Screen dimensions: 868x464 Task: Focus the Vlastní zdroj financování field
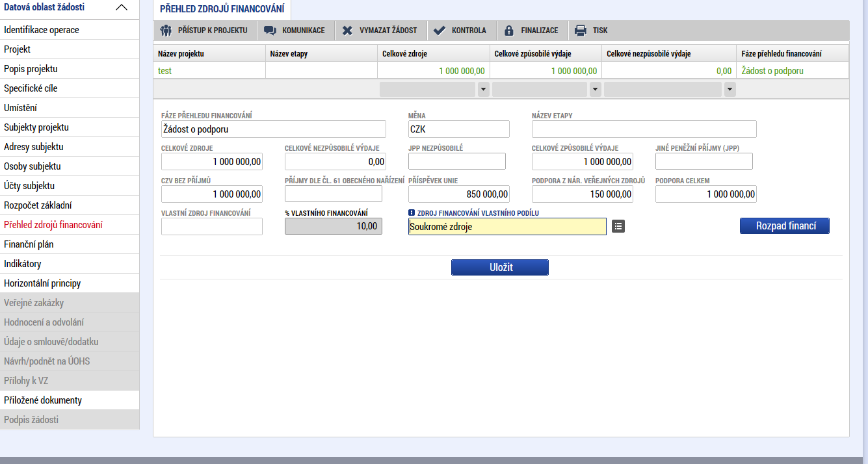click(212, 226)
